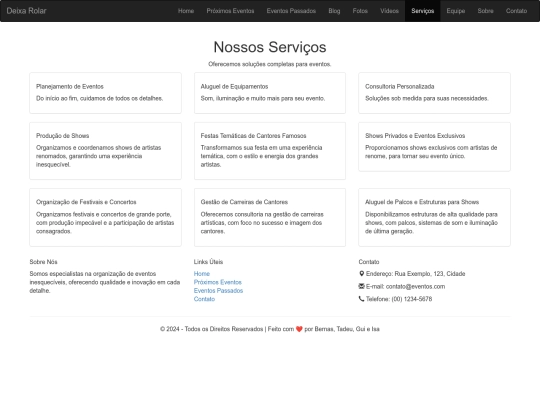Click the contato@eventos.com email text
Image resolution: width=540 pixels, height=405 pixels.
(x=415, y=287)
